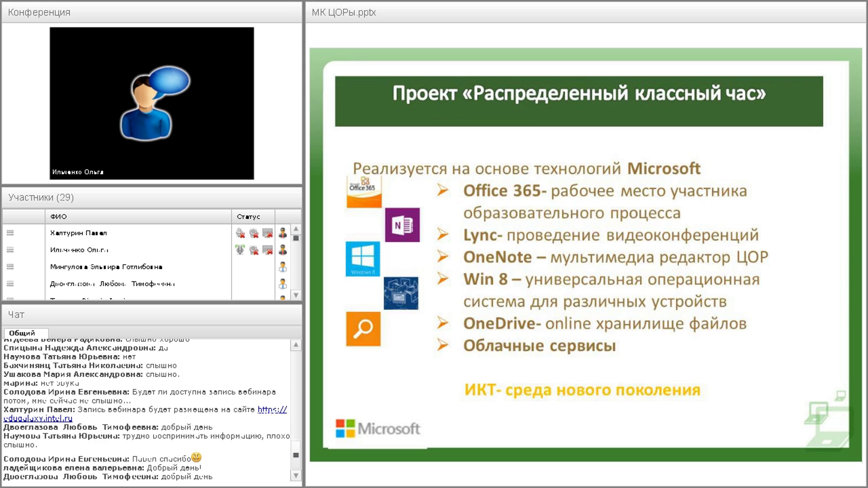Click the chat message "Наумова Татьяна Юрьевна: нет"

pyautogui.click(x=70, y=357)
